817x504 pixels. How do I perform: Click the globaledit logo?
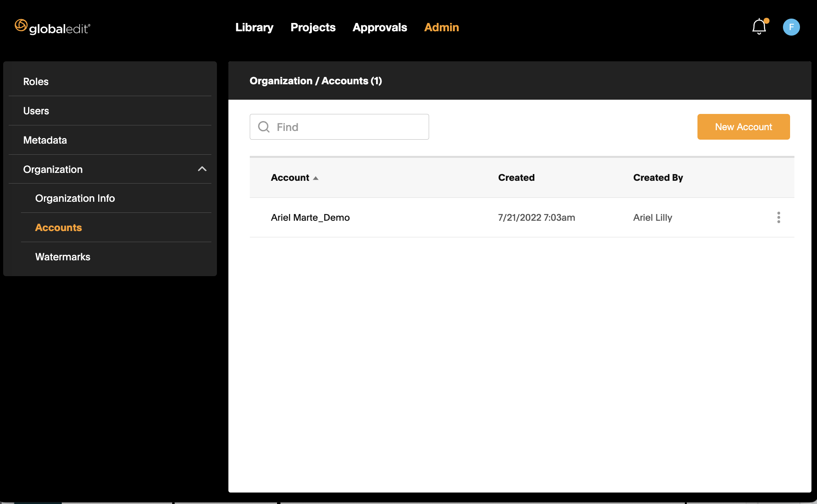point(53,27)
